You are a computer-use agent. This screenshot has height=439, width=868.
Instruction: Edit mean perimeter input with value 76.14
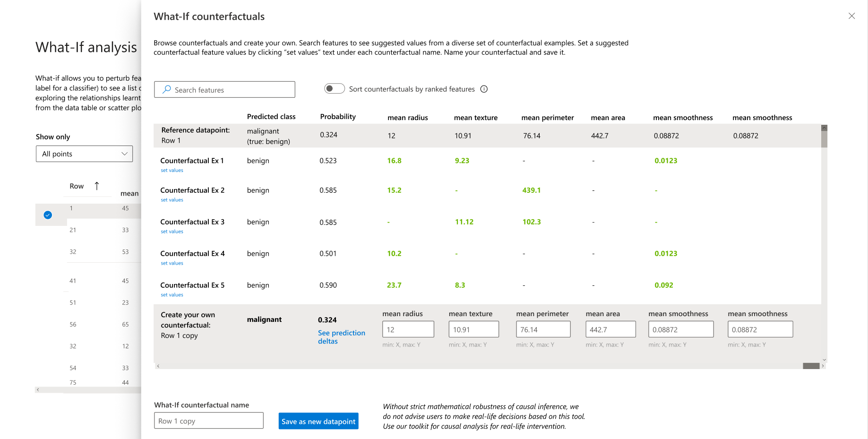pyautogui.click(x=543, y=329)
